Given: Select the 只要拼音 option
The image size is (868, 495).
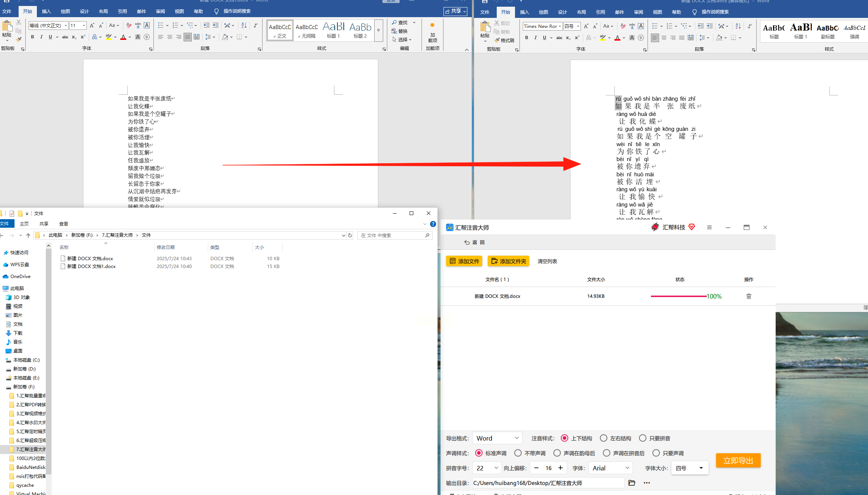Looking at the screenshot, I should (x=655, y=438).
